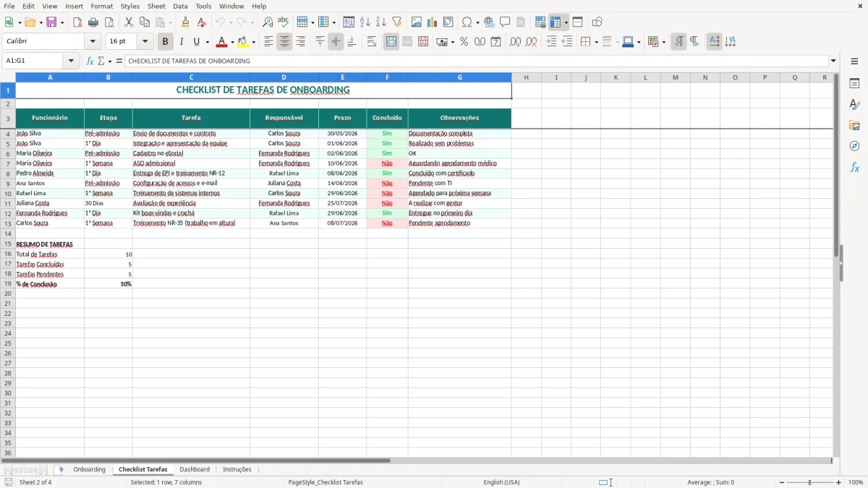Open the Format menu
This screenshot has height=488, width=868.
[x=101, y=6]
